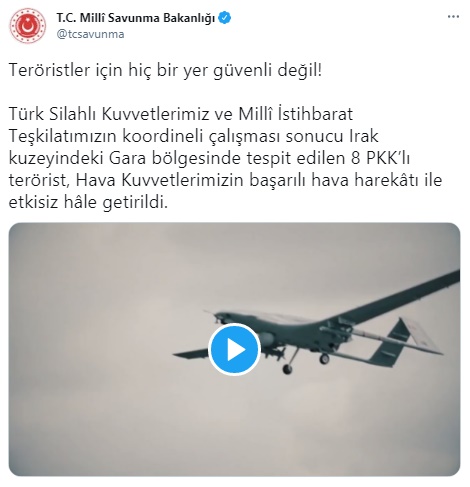
Task: Open the three-dot more options menu
Action: pos(453,17)
